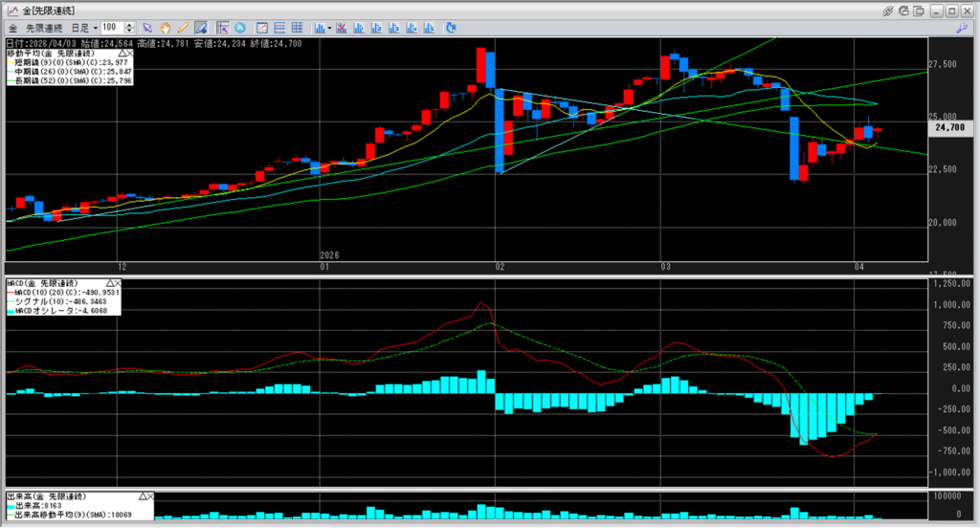Click the 先限連続 contract menu item

click(42, 28)
